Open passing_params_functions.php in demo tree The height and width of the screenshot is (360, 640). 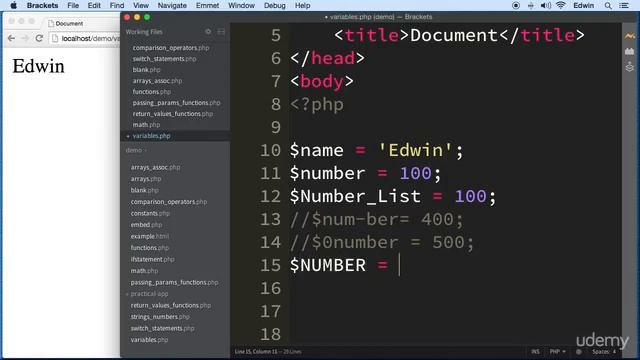[174, 282]
